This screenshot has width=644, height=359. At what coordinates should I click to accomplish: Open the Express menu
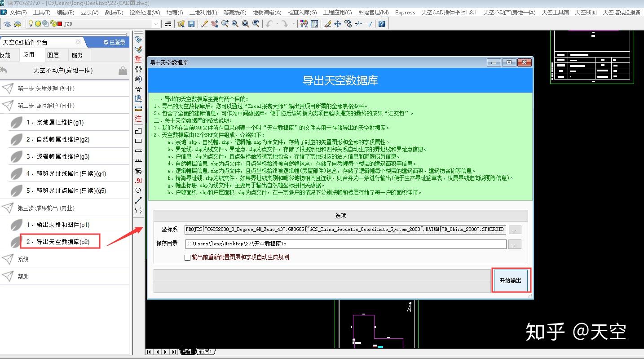click(405, 13)
